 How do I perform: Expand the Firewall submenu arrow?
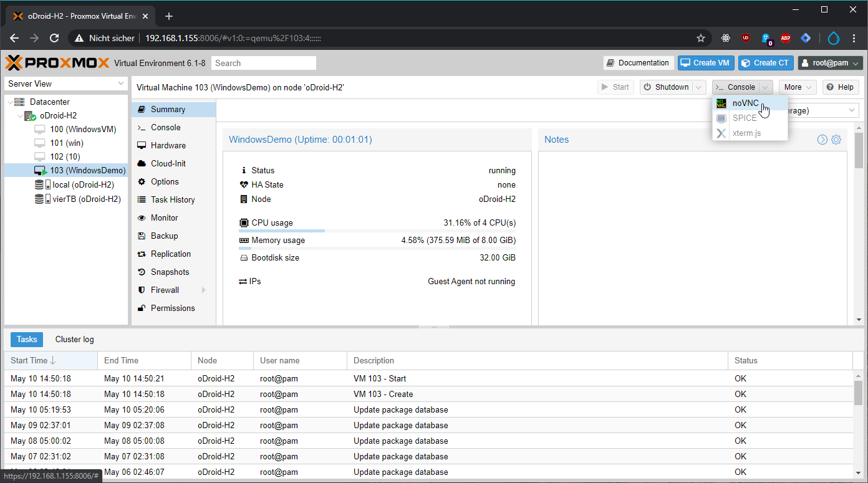[203, 290]
